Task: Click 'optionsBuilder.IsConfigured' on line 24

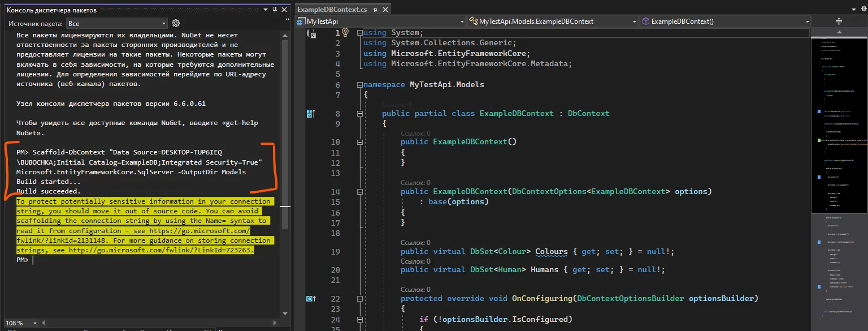Action: (x=505, y=320)
